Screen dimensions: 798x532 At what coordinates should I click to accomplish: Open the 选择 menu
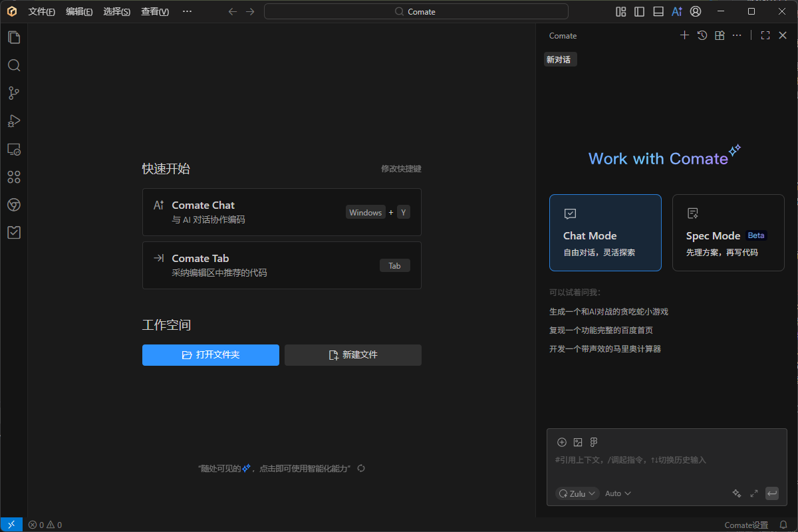coord(117,11)
